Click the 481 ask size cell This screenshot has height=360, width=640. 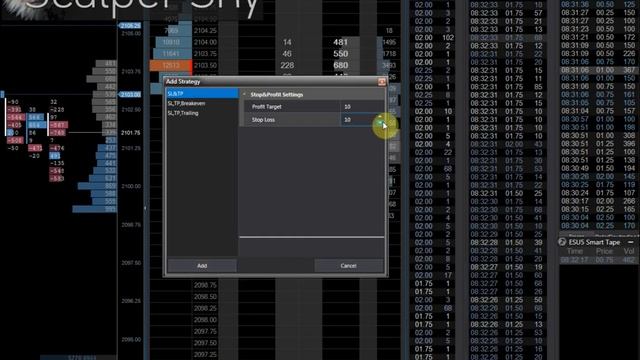tap(340, 42)
